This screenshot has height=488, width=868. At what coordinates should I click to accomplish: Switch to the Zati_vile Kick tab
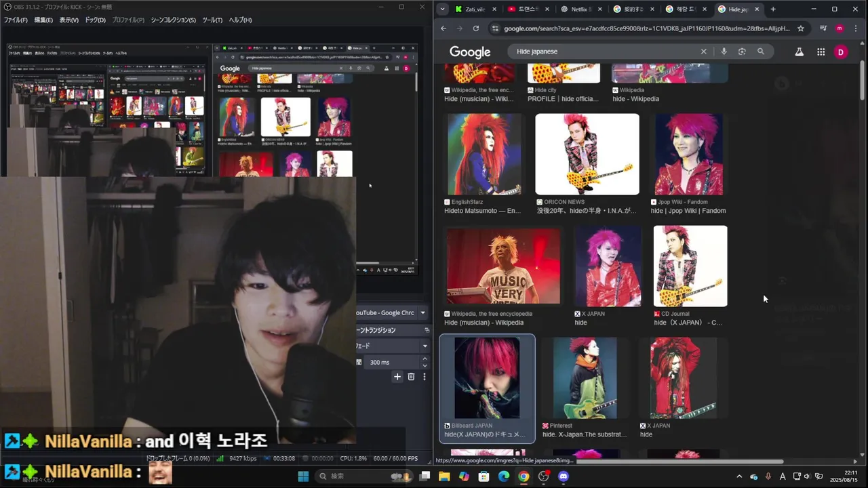tap(475, 9)
